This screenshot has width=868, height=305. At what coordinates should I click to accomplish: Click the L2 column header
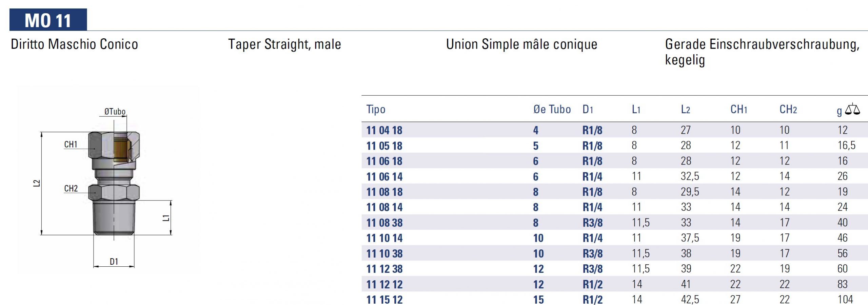click(x=685, y=109)
